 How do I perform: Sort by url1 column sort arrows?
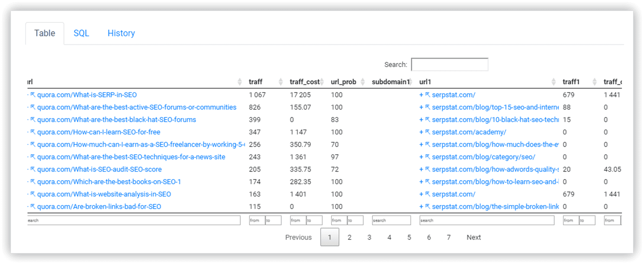point(554,82)
